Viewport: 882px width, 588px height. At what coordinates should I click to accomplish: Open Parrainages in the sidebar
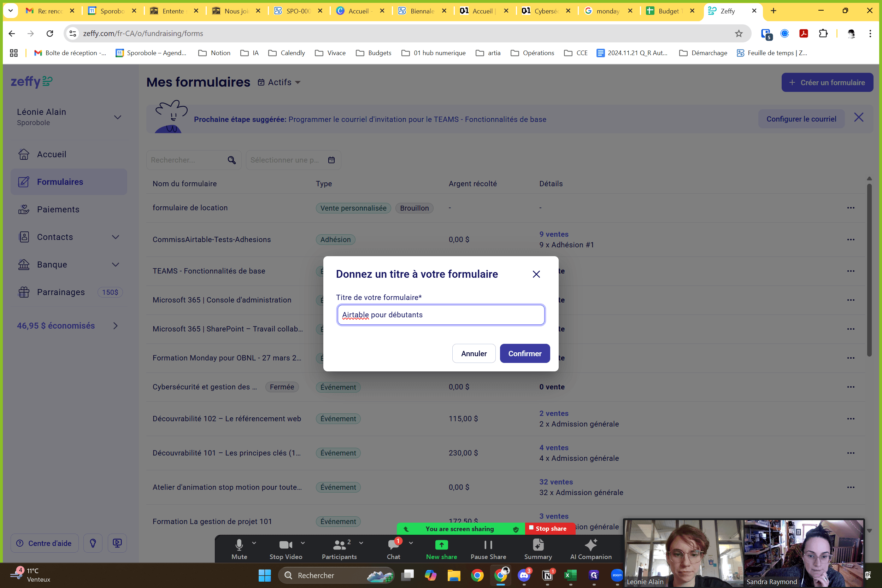tap(69, 292)
